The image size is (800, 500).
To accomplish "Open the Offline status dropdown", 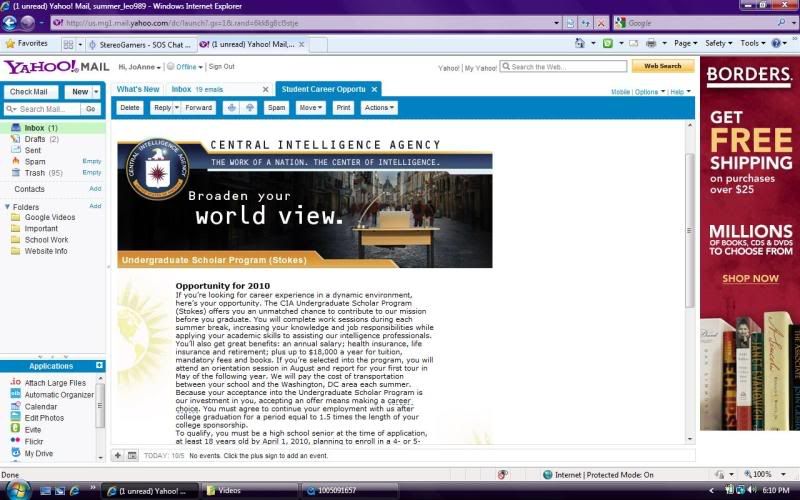I will point(185,67).
